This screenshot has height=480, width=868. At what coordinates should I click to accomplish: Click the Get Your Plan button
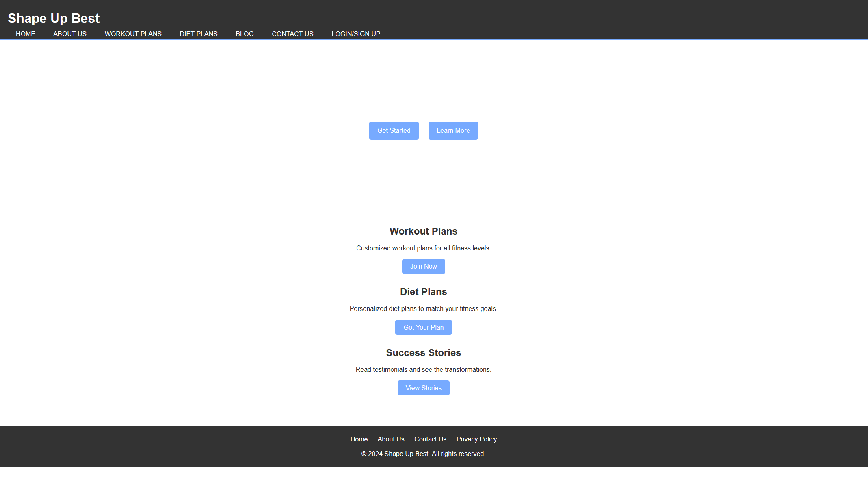coord(423,327)
